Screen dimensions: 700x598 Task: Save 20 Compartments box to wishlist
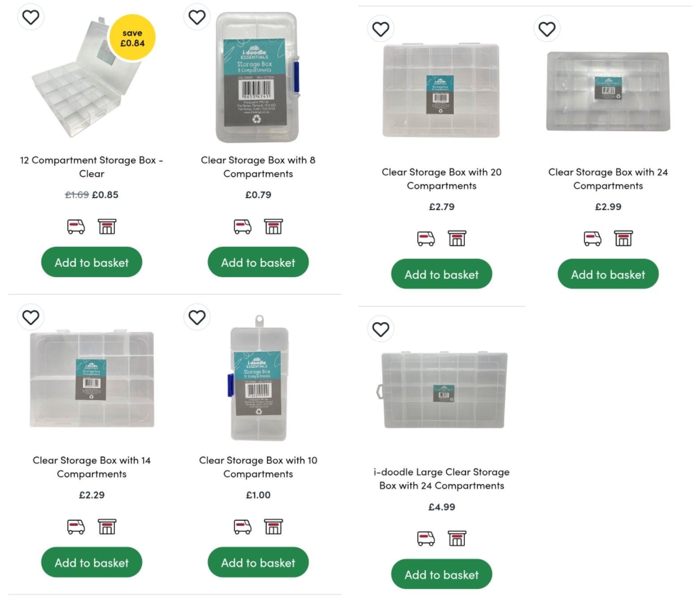pyautogui.click(x=380, y=30)
